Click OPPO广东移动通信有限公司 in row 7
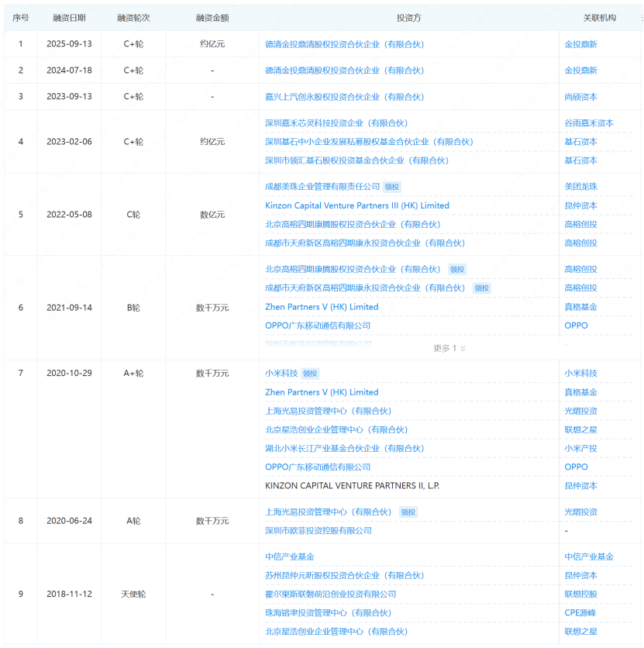The image size is (644, 648). tap(316, 467)
